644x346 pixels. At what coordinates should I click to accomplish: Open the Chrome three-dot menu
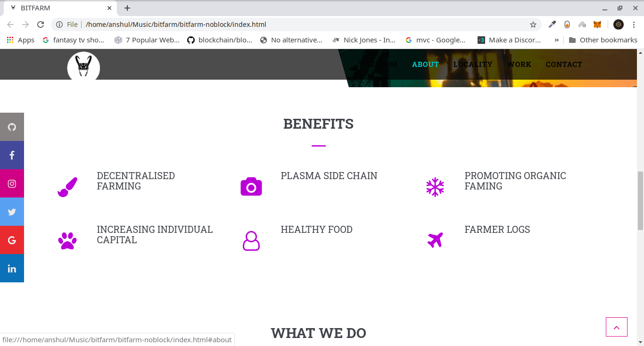tap(633, 25)
